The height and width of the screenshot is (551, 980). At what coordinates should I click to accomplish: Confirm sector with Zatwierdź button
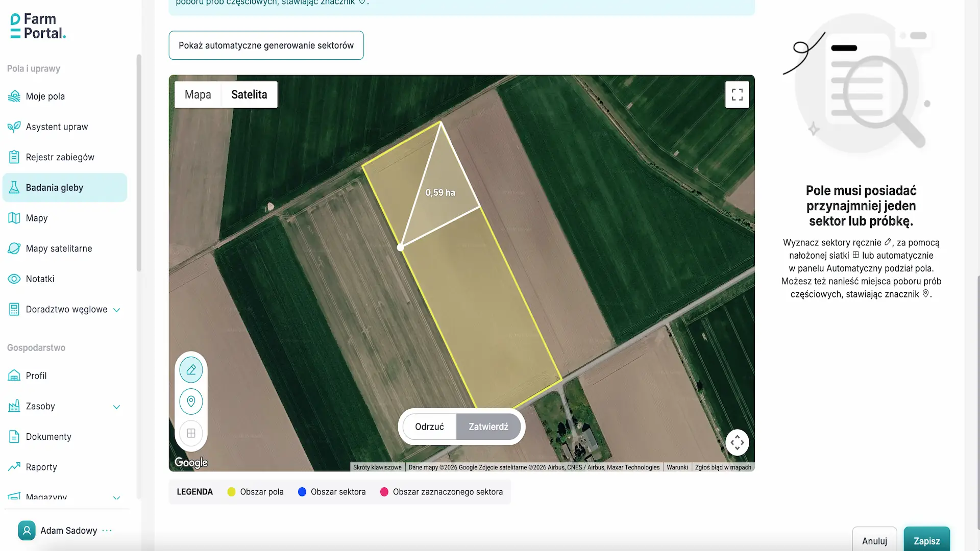[x=488, y=427]
